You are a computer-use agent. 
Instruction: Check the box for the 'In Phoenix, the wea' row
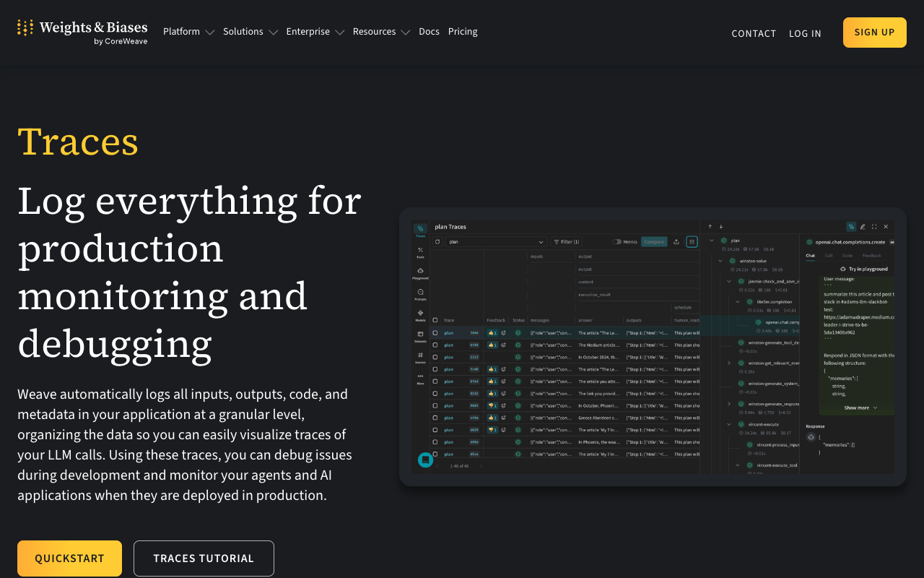coord(435,441)
